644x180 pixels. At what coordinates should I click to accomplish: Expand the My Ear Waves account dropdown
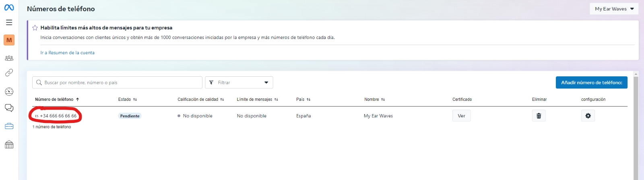tap(614, 9)
